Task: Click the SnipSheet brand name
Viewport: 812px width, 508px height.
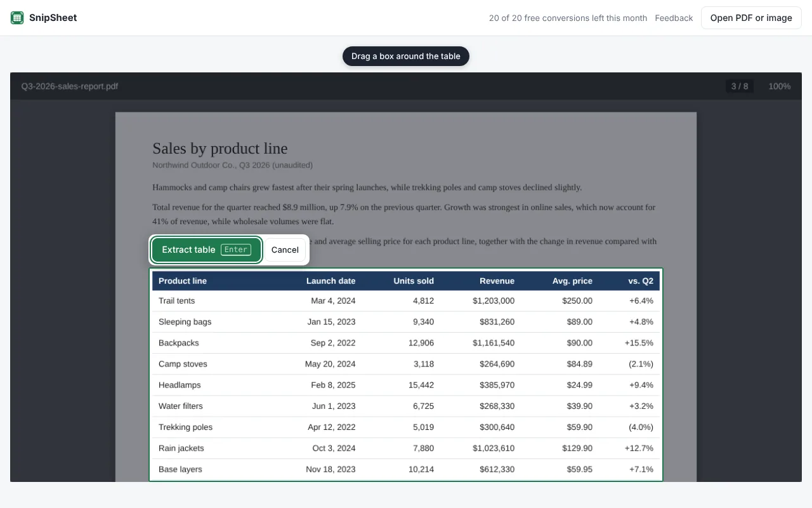Action: pyautogui.click(x=53, y=18)
